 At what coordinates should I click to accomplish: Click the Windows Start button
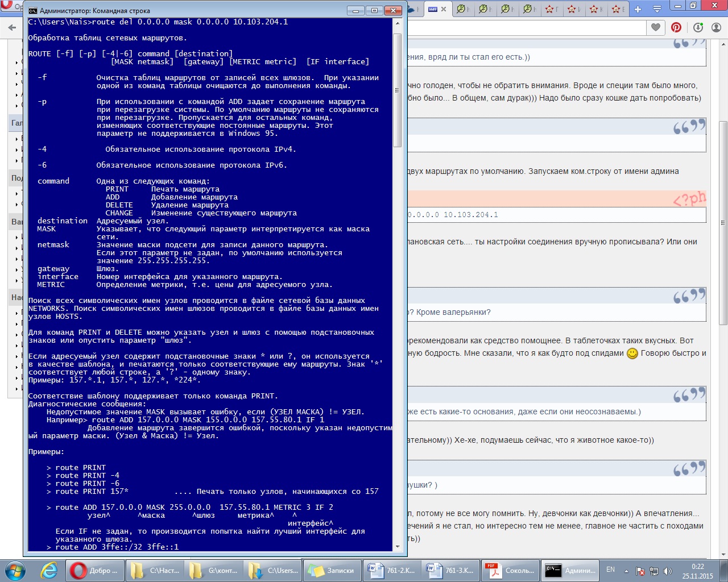[x=15, y=570]
